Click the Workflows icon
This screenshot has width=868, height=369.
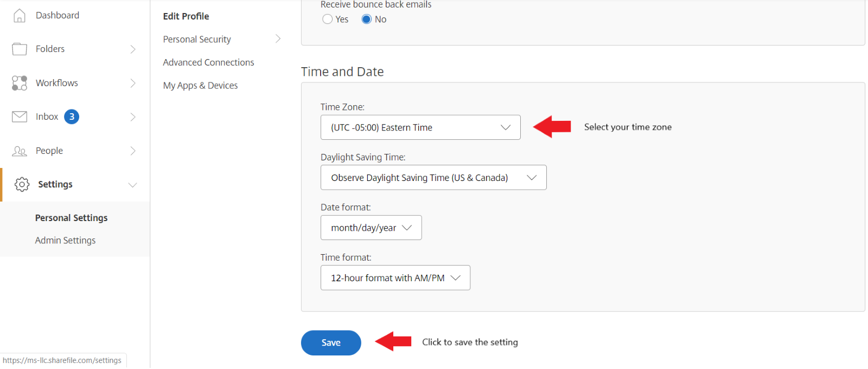point(20,83)
